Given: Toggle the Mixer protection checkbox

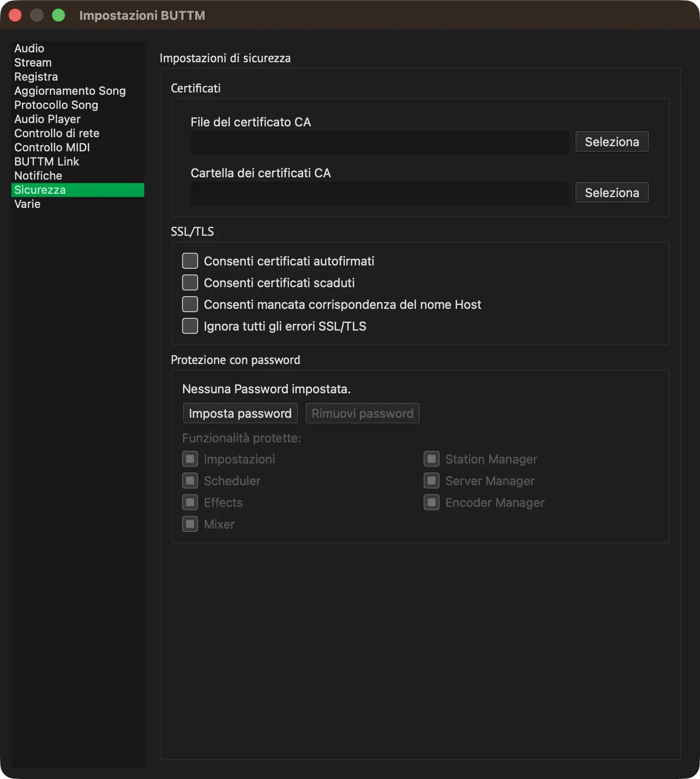Looking at the screenshot, I should coord(190,524).
